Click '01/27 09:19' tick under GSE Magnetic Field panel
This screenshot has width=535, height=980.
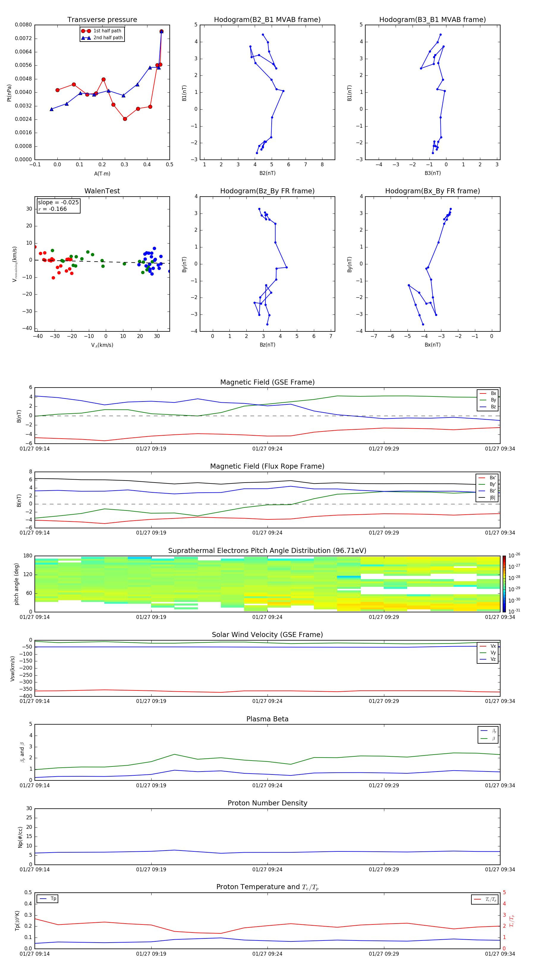[x=151, y=449]
